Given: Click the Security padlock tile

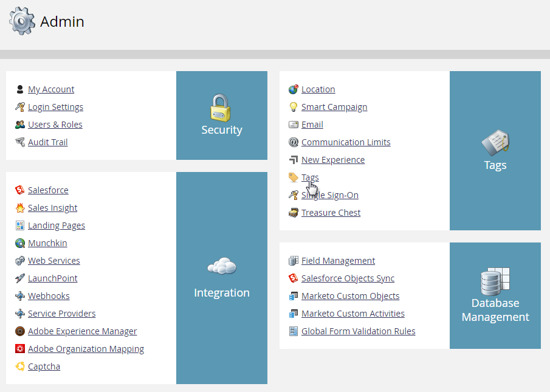Looking at the screenshot, I should point(222,115).
